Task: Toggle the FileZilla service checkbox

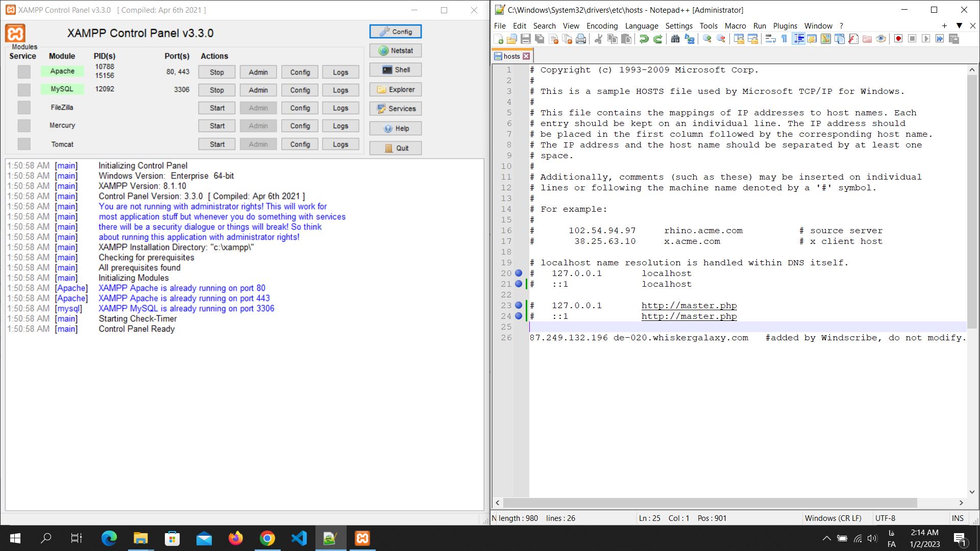Action: 24,108
